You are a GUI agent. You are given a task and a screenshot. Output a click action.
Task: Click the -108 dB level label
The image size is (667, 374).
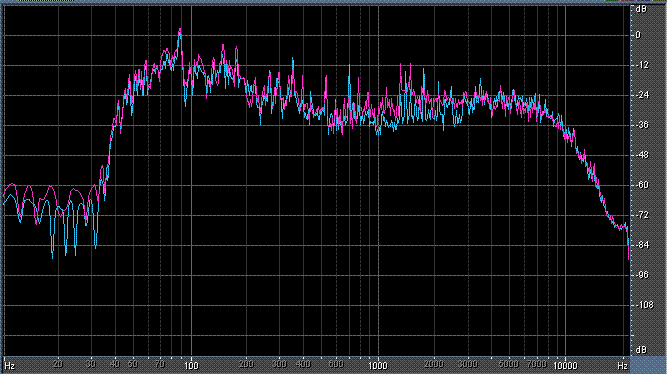644,305
